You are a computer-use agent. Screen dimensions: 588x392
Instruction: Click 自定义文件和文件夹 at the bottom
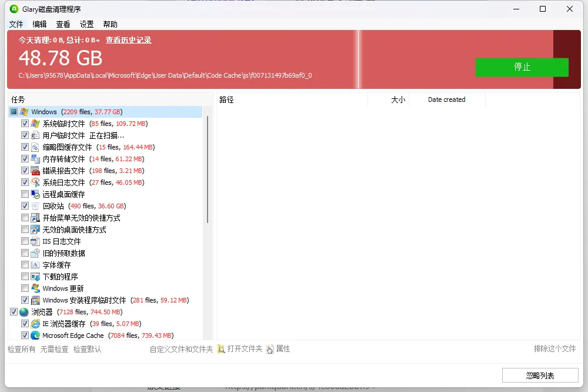pyautogui.click(x=181, y=349)
